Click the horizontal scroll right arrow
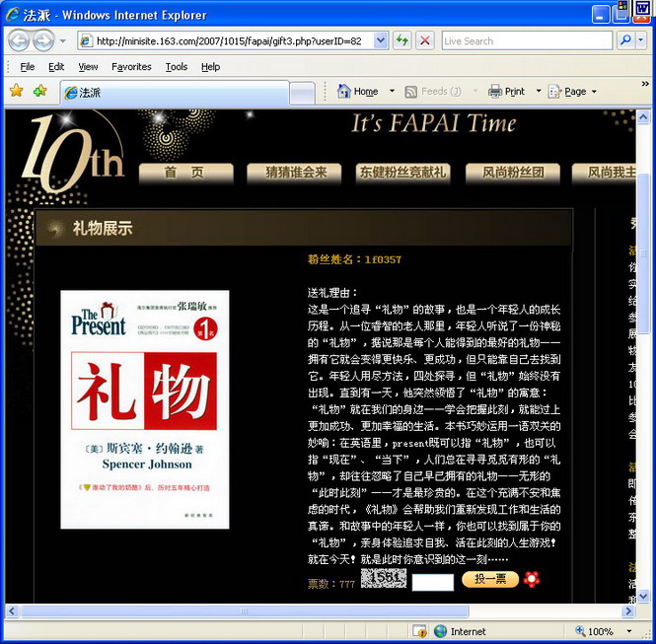656x644 pixels. [628, 611]
